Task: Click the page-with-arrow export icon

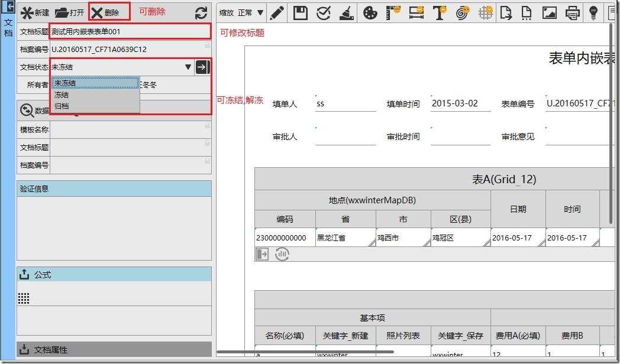Action: click(506, 13)
